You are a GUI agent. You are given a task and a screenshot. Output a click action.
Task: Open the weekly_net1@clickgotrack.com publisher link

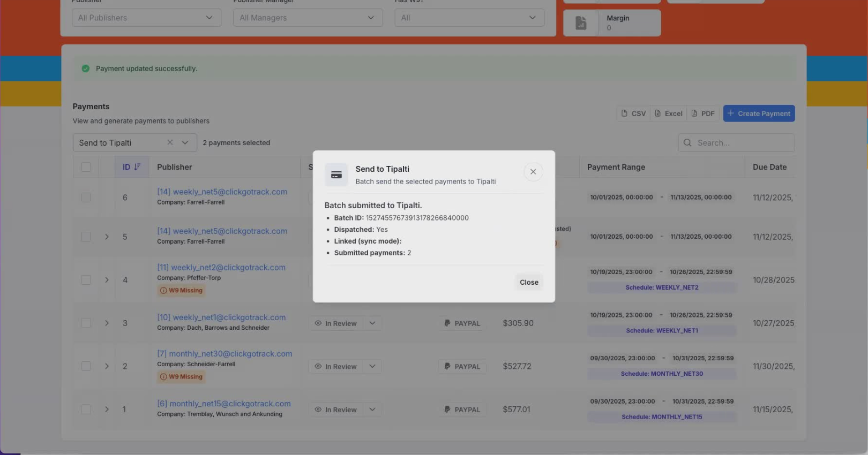pyautogui.click(x=221, y=317)
